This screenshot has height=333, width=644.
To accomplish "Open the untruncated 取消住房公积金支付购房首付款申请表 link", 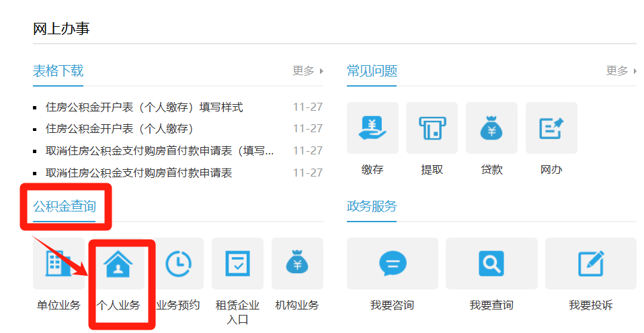I will (139, 173).
